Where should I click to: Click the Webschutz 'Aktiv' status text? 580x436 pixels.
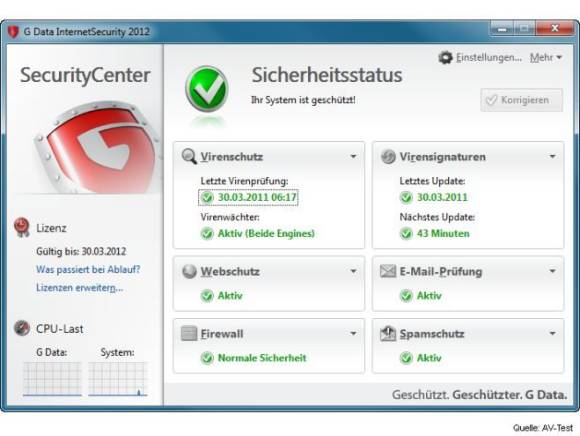(x=230, y=295)
